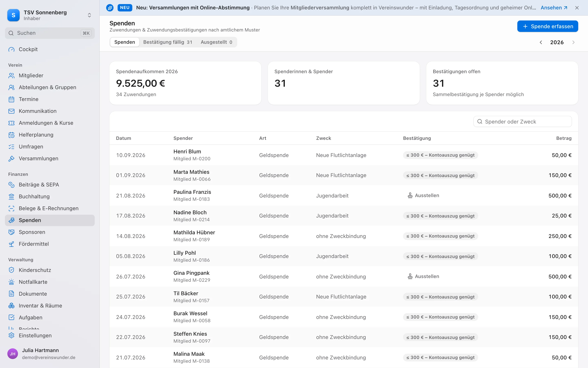Open Helferplanung section

[x=50, y=135]
